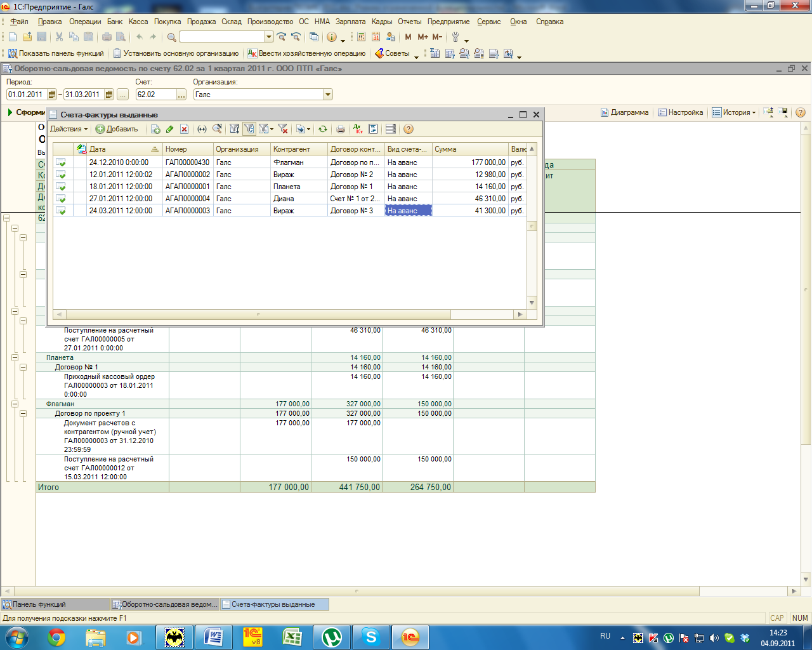The image size is (812, 650).
Task: Click the Счет field containing 62.02
Action: coord(155,95)
